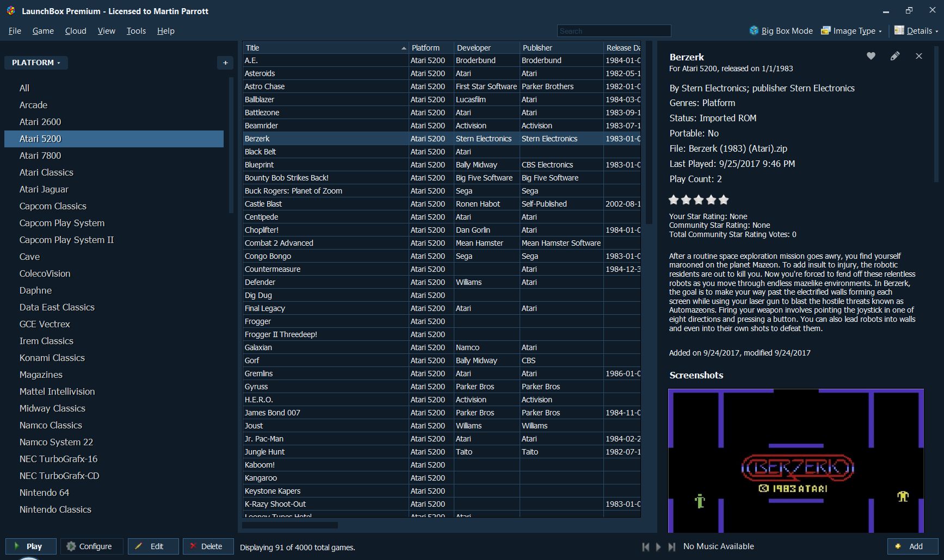Edit game via the pencil icon
The width and height of the screenshot is (944, 560).
coord(895,56)
